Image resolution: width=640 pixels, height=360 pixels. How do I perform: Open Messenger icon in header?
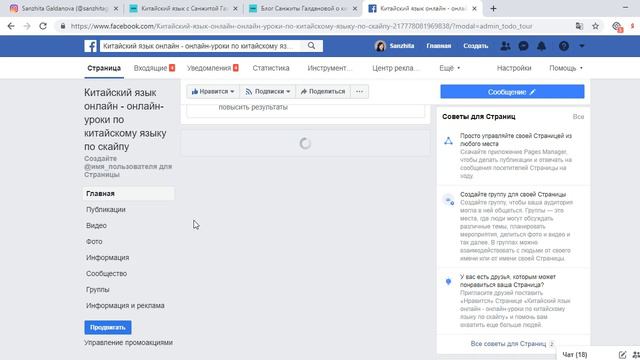[x=523, y=46]
